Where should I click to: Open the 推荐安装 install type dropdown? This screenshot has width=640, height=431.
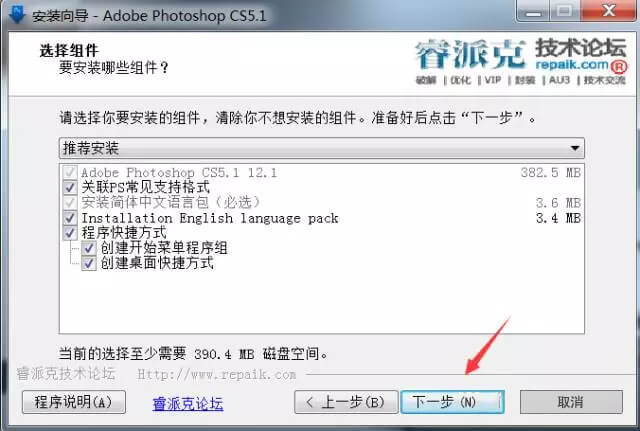tap(322, 148)
